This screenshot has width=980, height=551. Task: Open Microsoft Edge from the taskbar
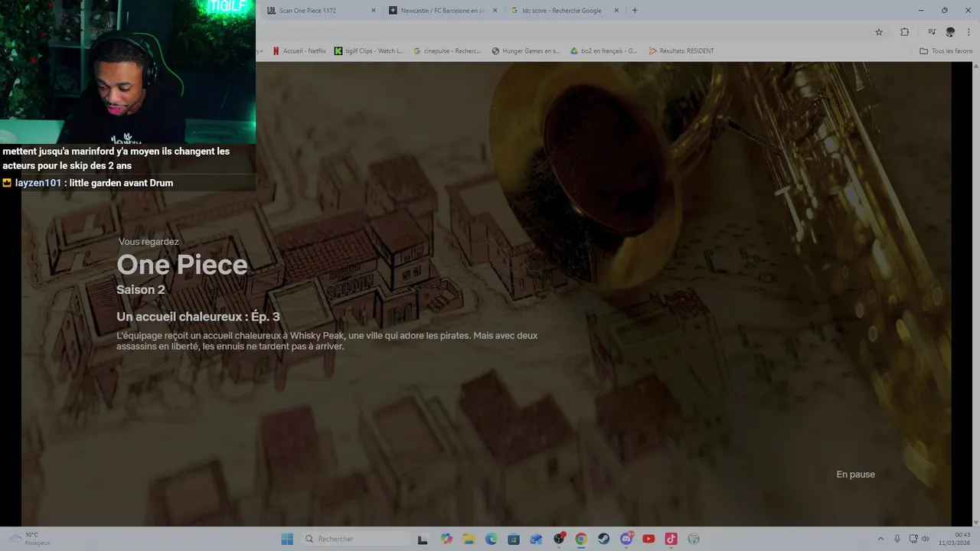click(x=492, y=539)
